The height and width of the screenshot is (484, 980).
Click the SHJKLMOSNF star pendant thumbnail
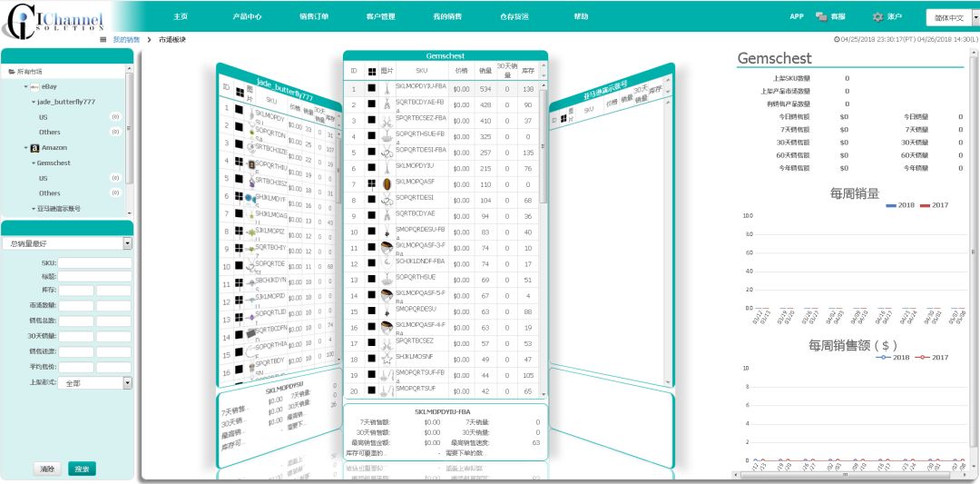(x=387, y=359)
